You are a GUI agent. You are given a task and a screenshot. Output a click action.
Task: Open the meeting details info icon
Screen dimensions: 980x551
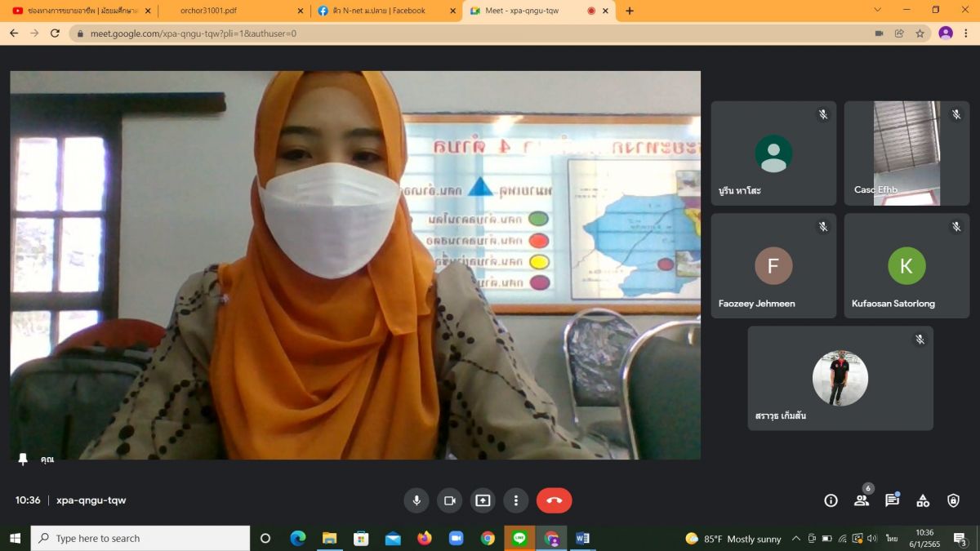tap(831, 500)
